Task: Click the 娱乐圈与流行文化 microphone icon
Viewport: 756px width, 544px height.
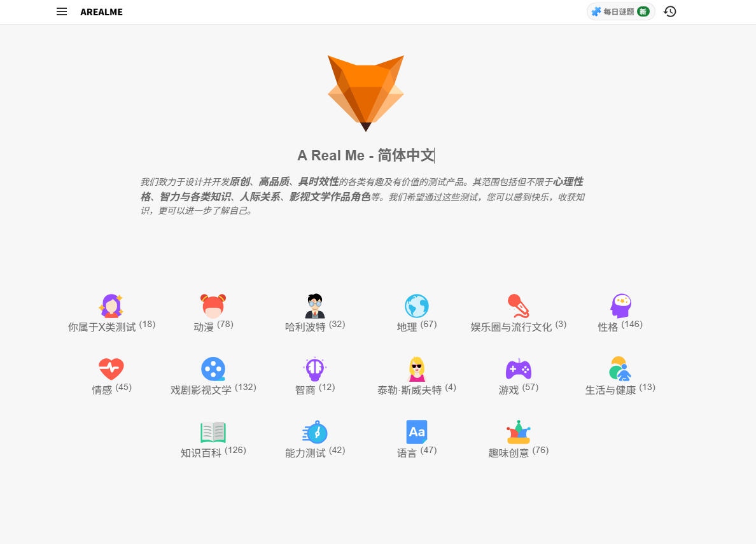Action: (x=518, y=306)
